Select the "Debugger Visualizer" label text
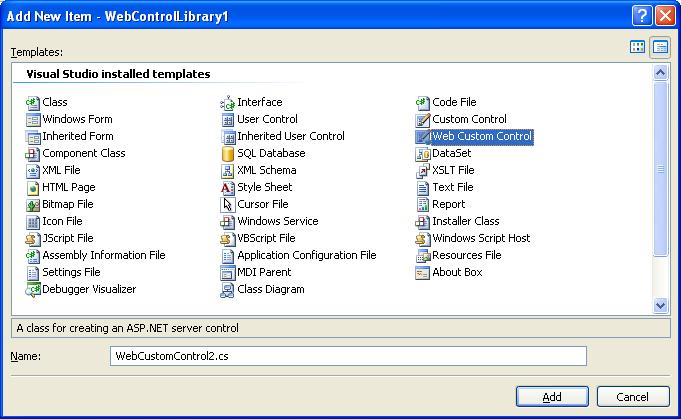The width and height of the screenshot is (681, 419). pyautogui.click(x=89, y=289)
